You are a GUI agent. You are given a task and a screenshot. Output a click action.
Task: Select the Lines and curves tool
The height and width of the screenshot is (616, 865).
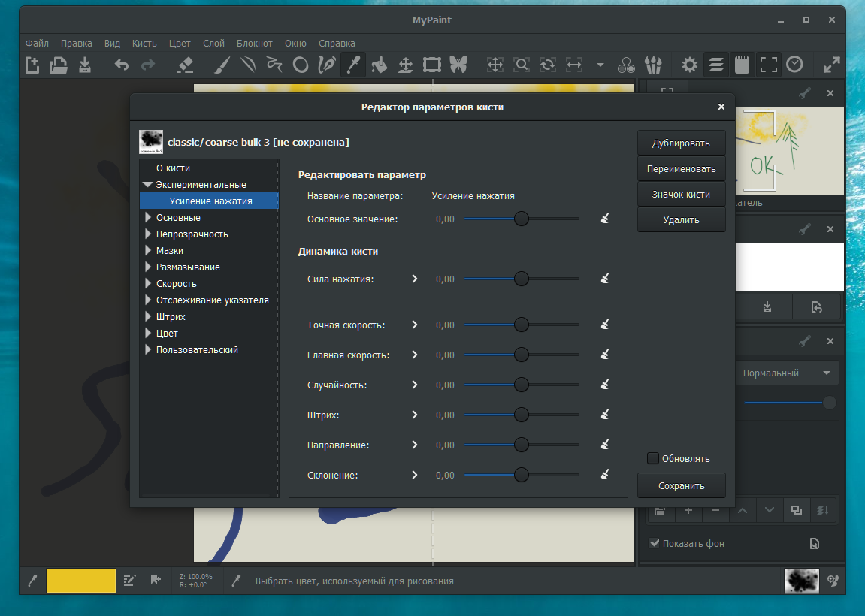[x=248, y=65]
